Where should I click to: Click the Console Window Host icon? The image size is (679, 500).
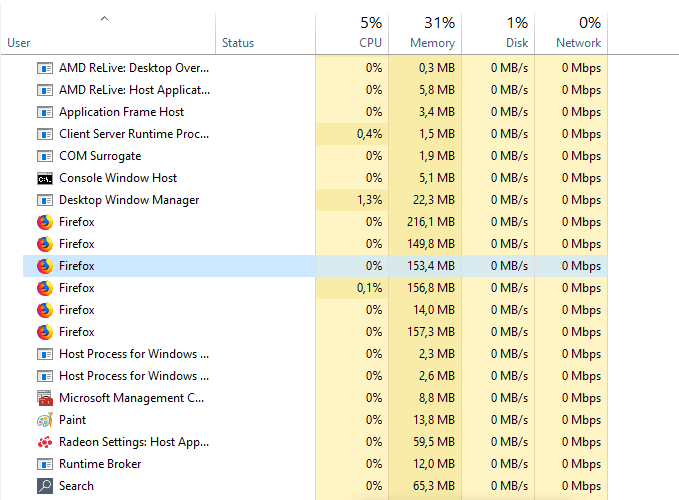click(x=45, y=178)
